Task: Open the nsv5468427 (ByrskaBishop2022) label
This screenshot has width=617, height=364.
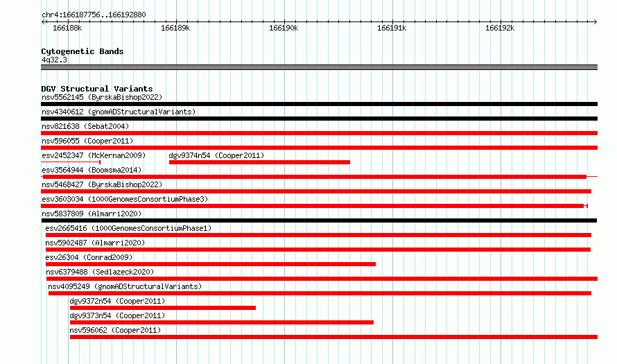Action: pyautogui.click(x=102, y=184)
